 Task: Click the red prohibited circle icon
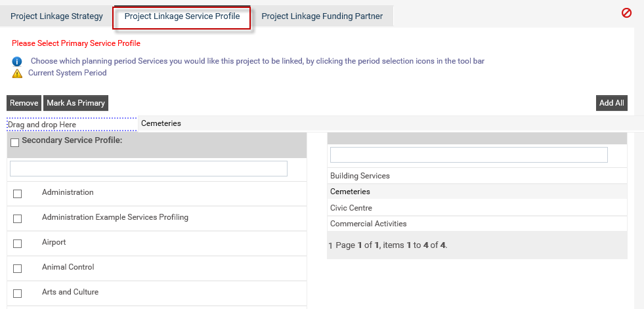pos(626,13)
